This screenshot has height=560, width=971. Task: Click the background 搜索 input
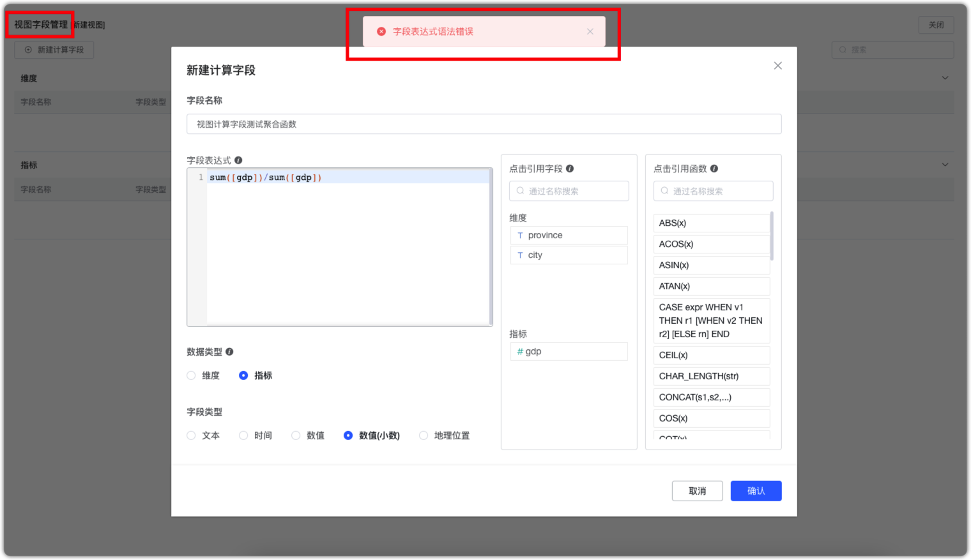point(893,50)
